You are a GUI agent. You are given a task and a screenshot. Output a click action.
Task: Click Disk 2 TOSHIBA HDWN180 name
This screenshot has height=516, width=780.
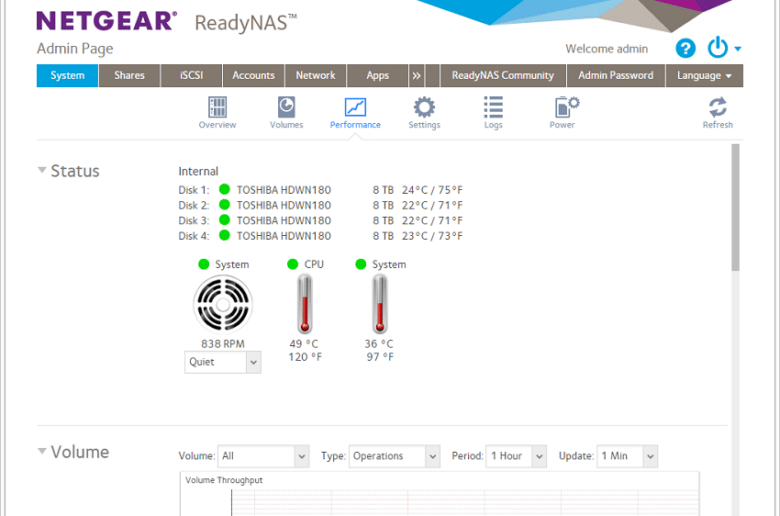click(x=284, y=206)
